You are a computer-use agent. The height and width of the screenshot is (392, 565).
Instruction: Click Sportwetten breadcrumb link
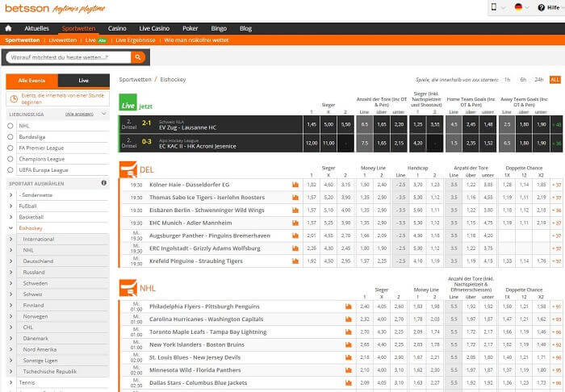135,80
